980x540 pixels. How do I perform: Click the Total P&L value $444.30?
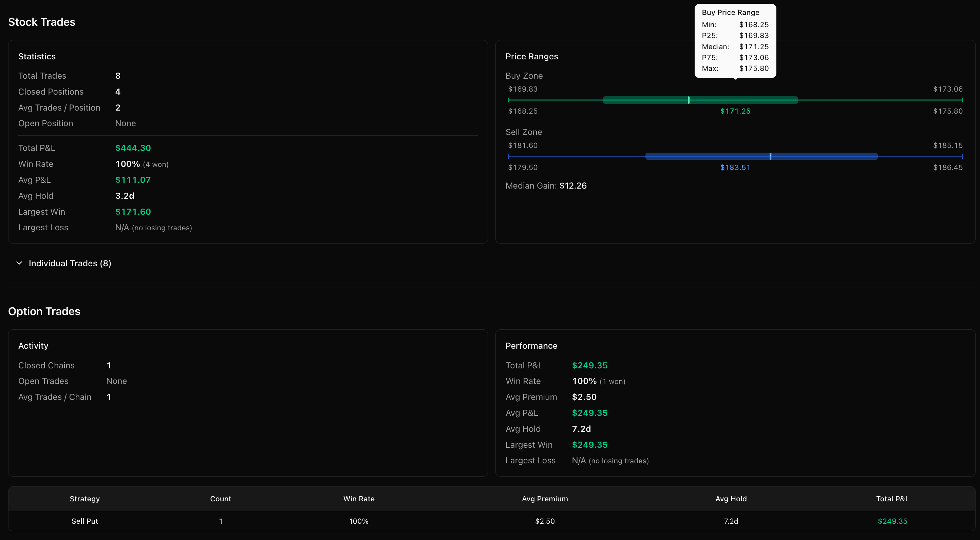(x=133, y=148)
